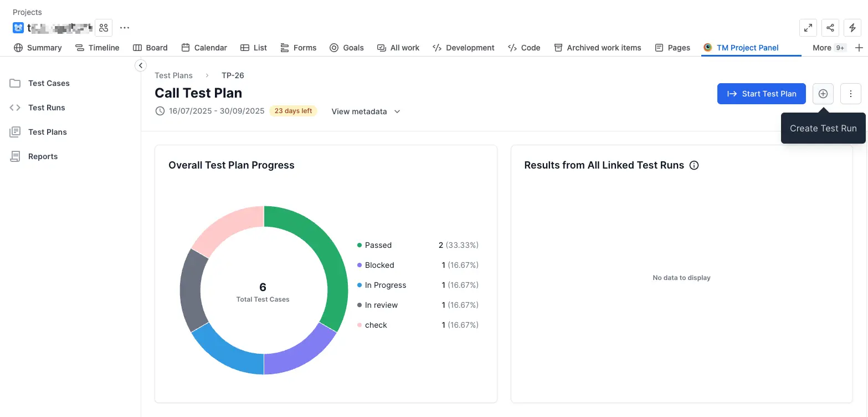This screenshot has width=868, height=417.
Task: Toggle the Blocked legend entry
Action: point(379,265)
